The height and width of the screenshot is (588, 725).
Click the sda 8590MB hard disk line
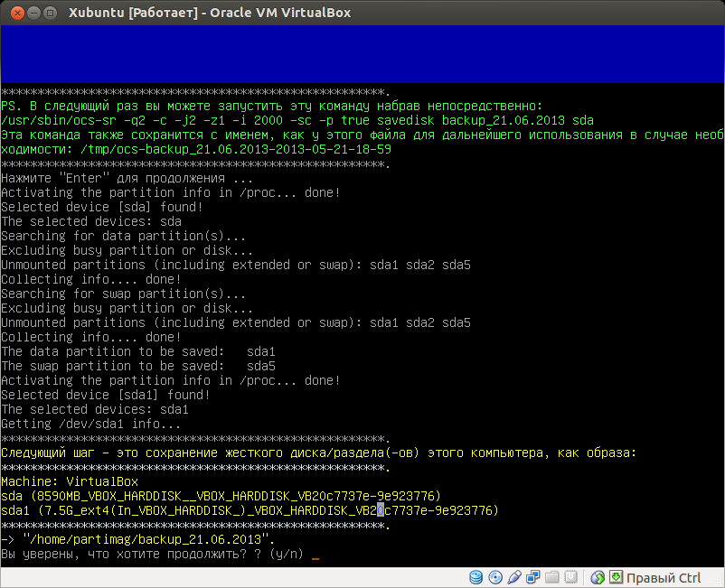point(221,496)
